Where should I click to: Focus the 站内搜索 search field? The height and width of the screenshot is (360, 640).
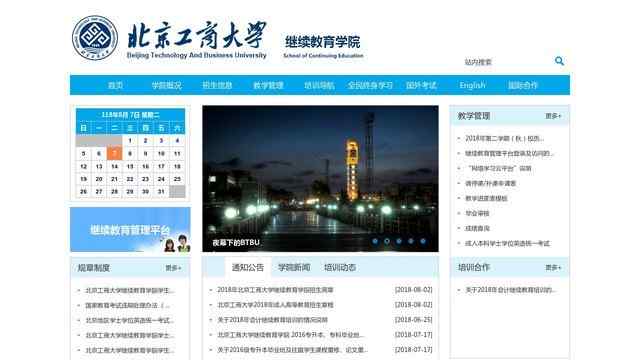506,62
